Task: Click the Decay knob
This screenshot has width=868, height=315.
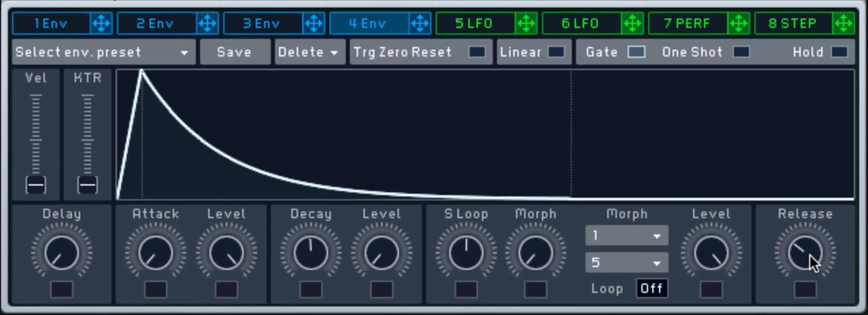Action: [311, 253]
